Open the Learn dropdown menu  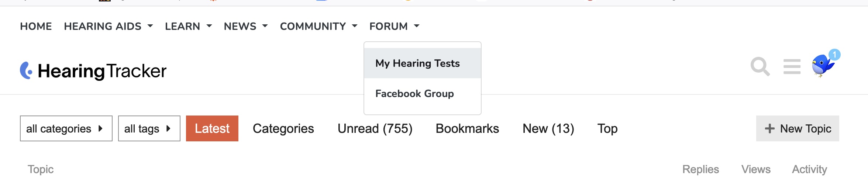click(189, 26)
